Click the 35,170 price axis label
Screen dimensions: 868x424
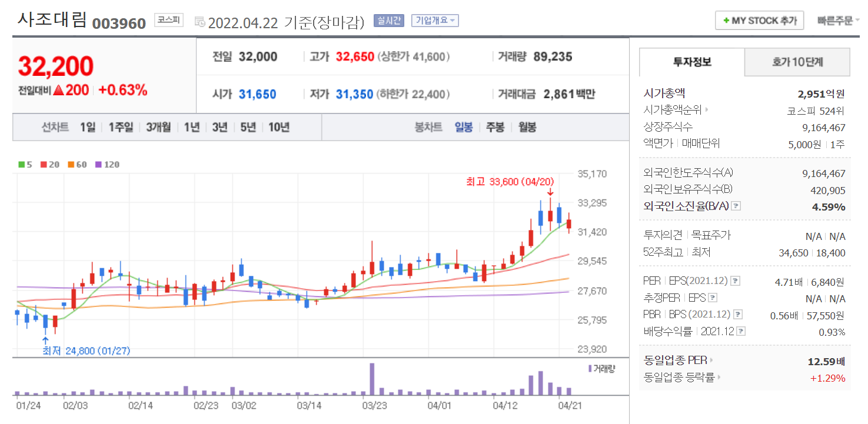(592, 174)
